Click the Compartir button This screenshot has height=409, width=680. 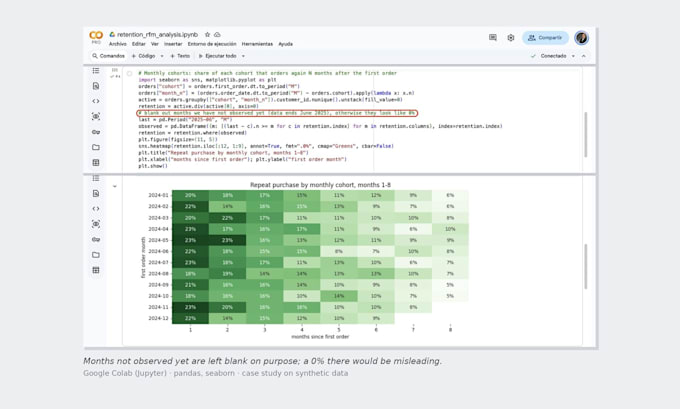(x=545, y=38)
